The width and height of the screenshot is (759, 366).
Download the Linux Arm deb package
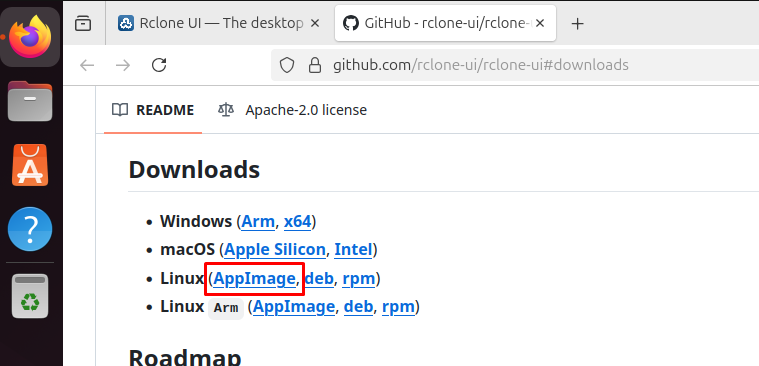(x=358, y=307)
